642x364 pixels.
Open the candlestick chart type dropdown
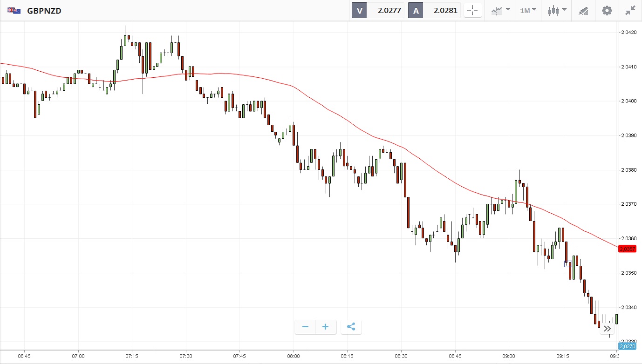(x=557, y=10)
